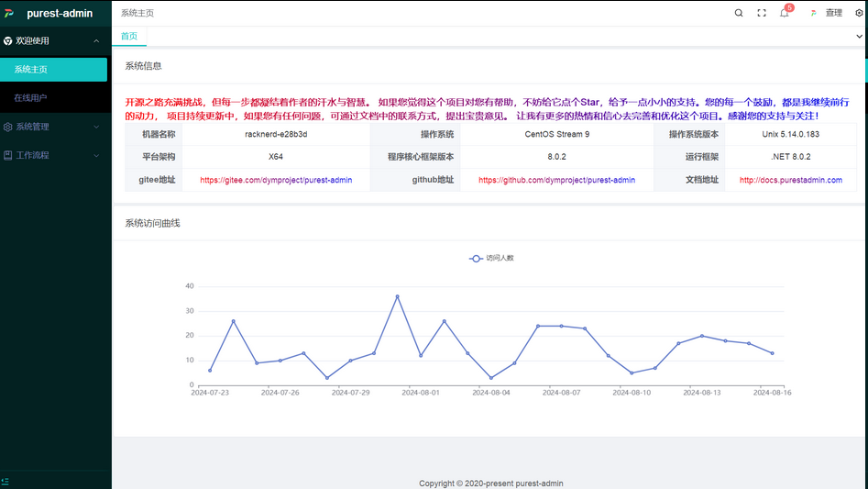Open the 查理 user profile menu

pyautogui.click(x=826, y=13)
